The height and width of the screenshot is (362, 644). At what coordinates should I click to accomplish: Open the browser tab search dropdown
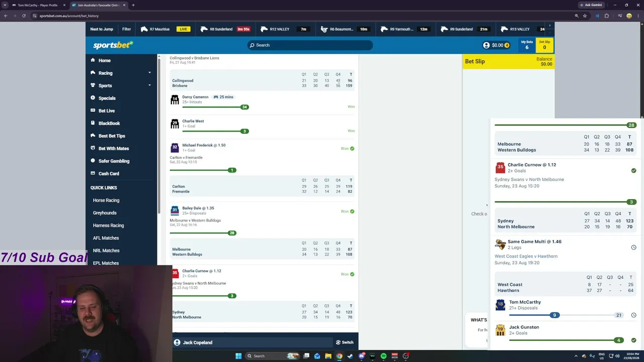click(5, 5)
